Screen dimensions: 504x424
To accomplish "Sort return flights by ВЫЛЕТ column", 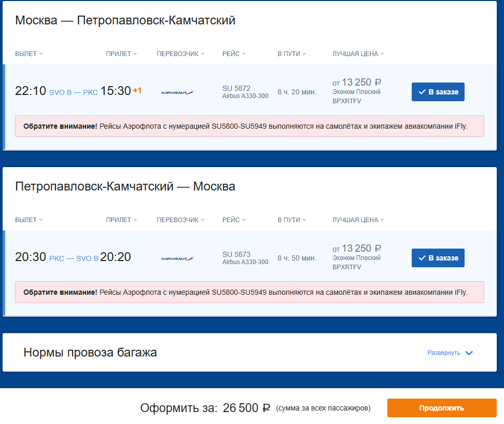I will point(29,220).
